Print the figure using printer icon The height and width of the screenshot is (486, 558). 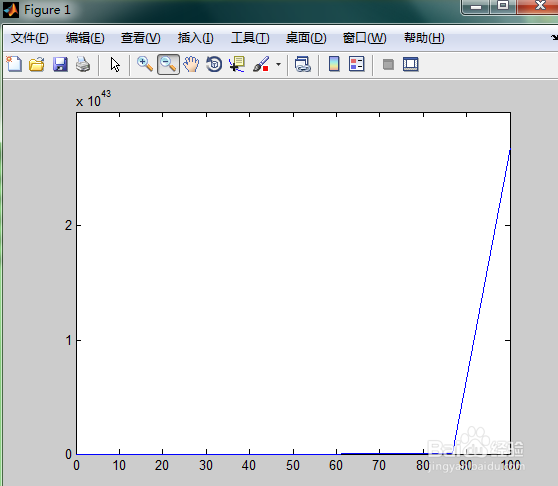click(83, 64)
